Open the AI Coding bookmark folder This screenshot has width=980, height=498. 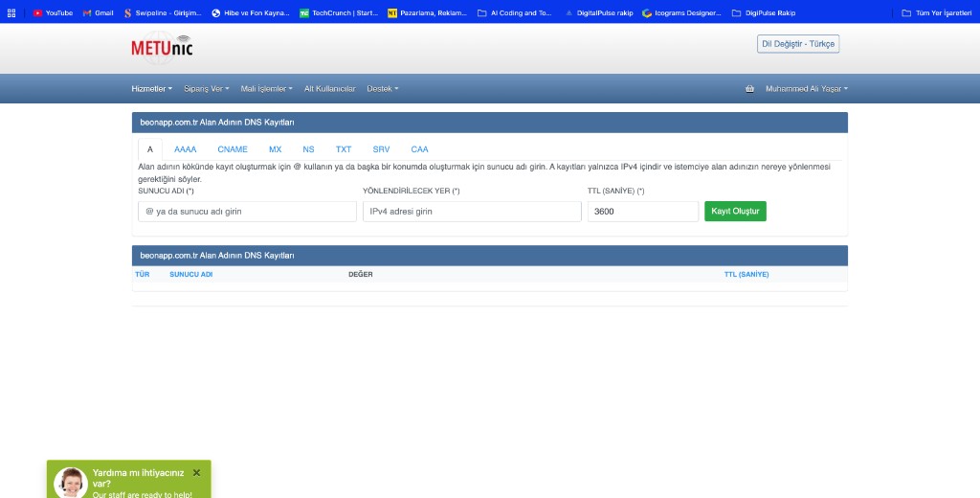[514, 12]
